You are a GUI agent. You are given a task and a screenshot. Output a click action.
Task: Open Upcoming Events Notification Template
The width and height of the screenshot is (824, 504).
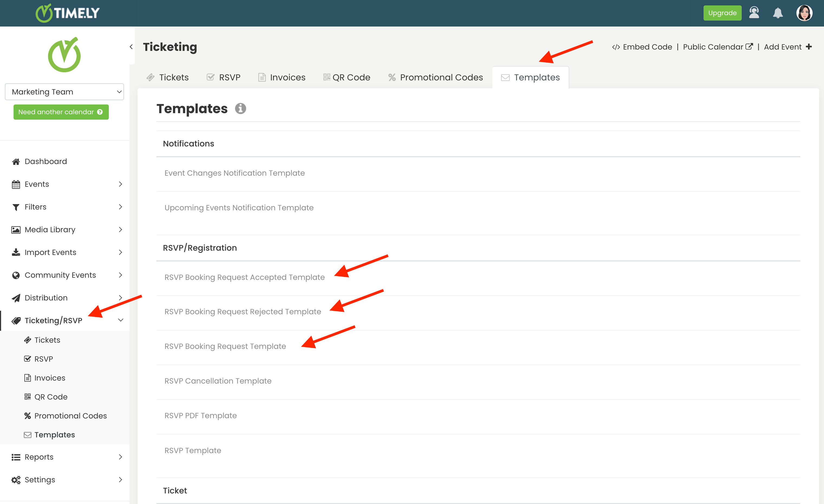[239, 208]
